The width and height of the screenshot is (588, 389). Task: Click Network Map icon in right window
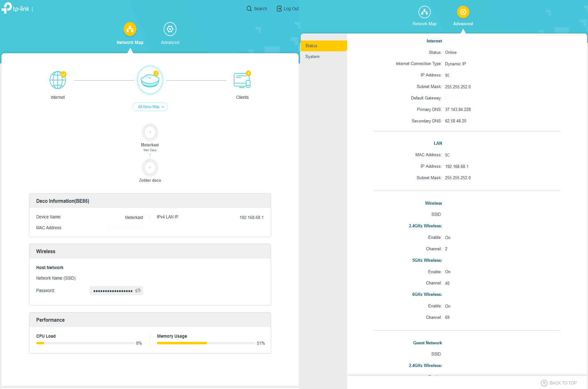[x=425, y=12]
